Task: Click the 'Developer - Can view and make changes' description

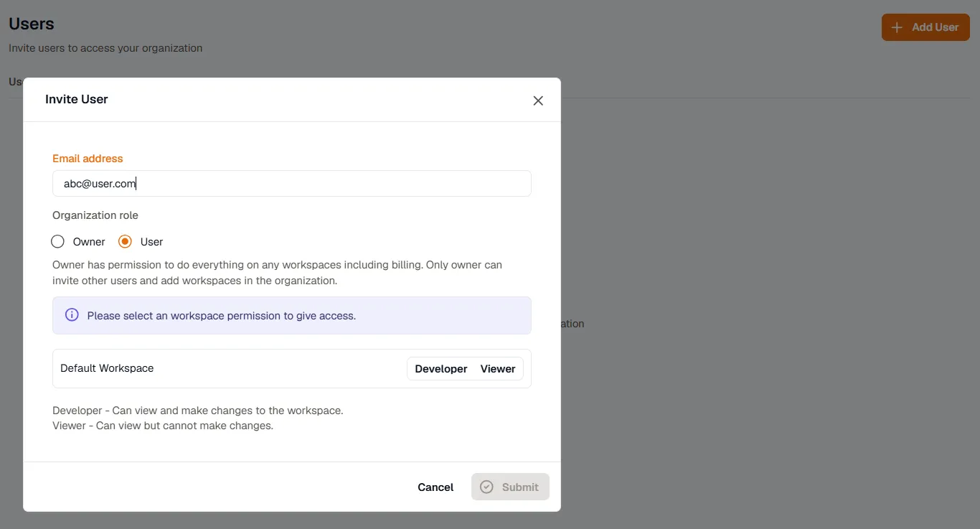Action: pos(198,411)
